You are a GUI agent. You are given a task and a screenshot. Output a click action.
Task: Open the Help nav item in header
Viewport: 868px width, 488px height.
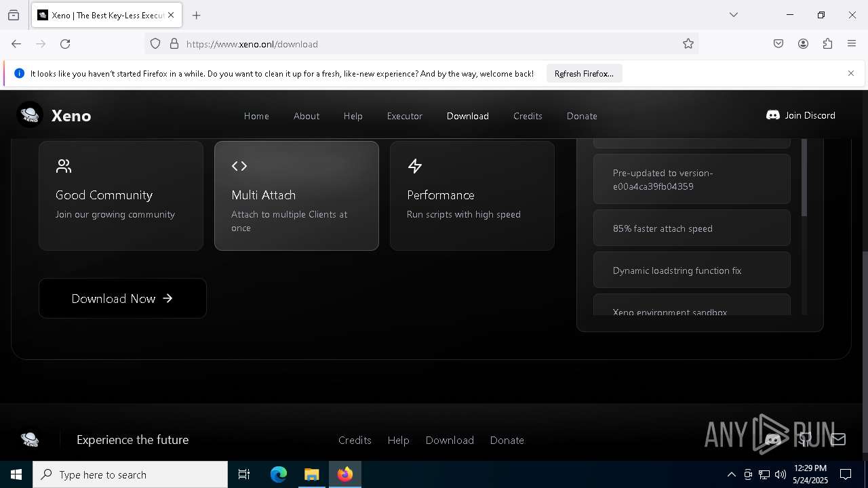[353, 116]
